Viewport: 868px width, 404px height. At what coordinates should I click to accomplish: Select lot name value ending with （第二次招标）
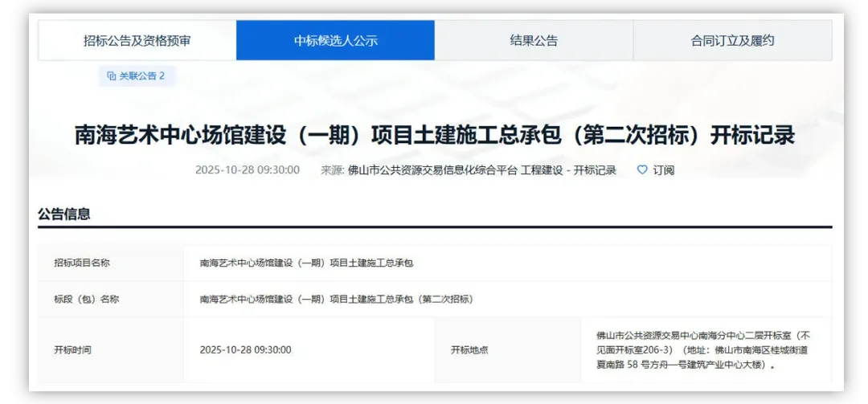tap(337, 299)
